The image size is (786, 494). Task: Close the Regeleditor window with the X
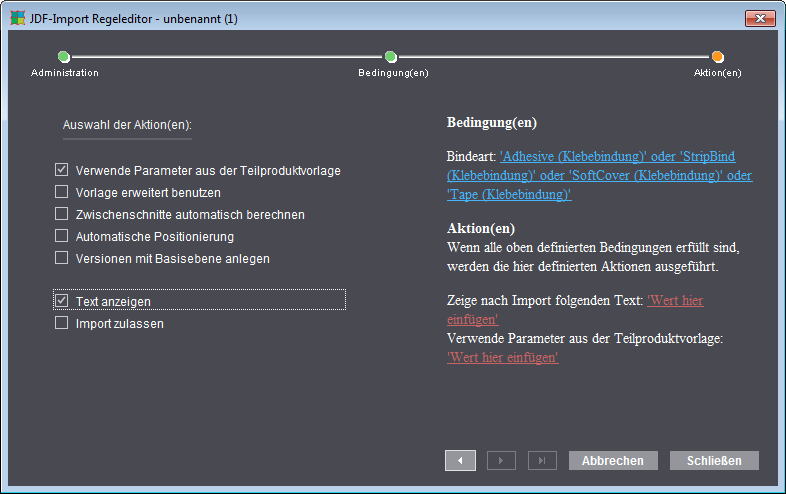761,19
